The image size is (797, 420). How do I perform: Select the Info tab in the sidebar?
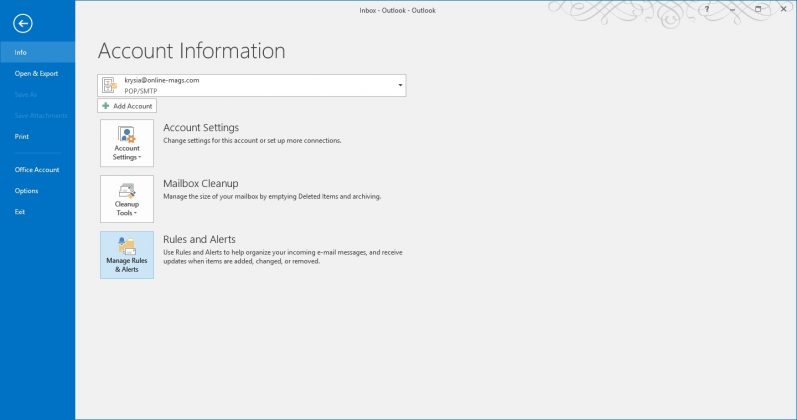(38, 52)
